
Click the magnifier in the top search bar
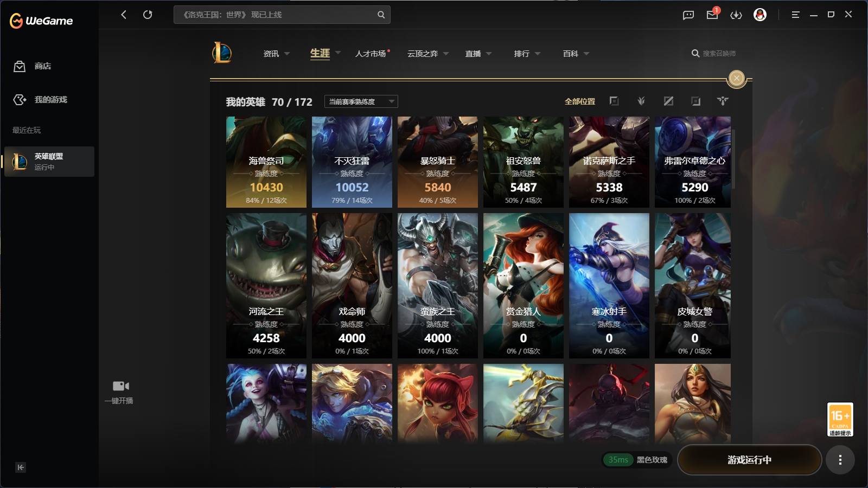tap(381, 15)
